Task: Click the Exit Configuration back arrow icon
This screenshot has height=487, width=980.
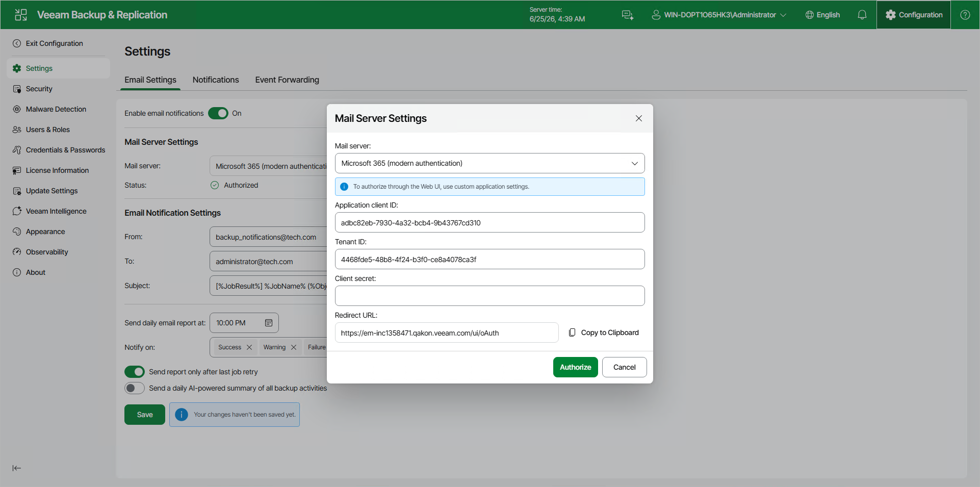Action: [17, 43]
